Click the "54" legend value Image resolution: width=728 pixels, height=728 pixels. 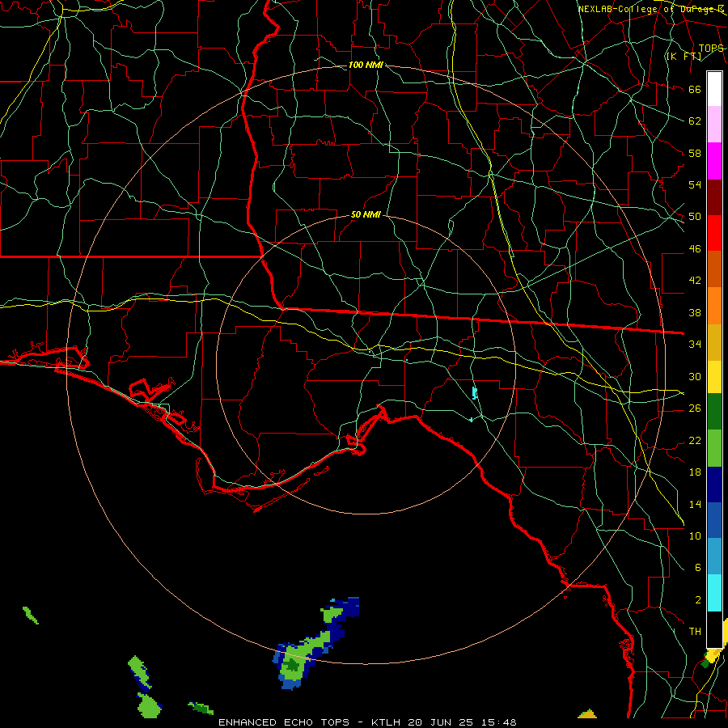(x=695, y=184)
